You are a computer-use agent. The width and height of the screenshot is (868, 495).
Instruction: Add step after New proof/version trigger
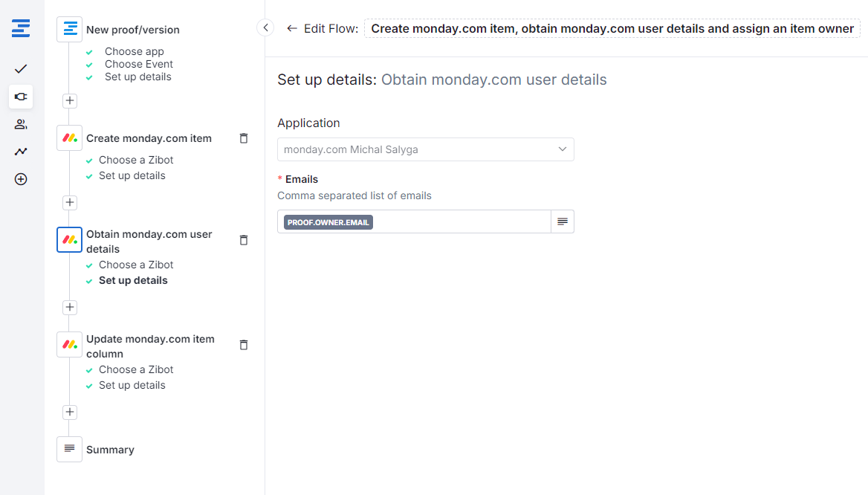pyautogui.click(x=70, y=100)
